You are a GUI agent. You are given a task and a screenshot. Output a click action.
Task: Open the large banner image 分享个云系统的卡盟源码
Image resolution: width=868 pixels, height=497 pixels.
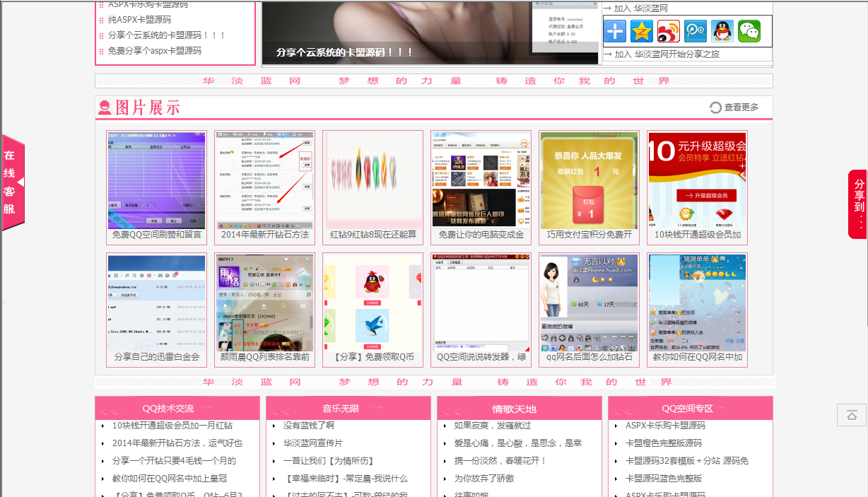pyautogui.click(x=430, y=32)
